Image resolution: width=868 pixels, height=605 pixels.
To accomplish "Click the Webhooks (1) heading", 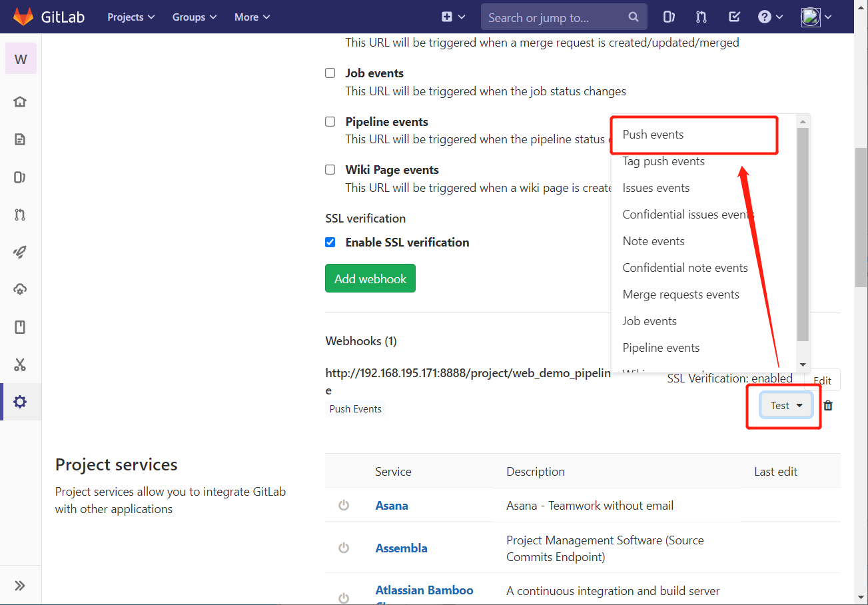I will [x=361, y=341].
